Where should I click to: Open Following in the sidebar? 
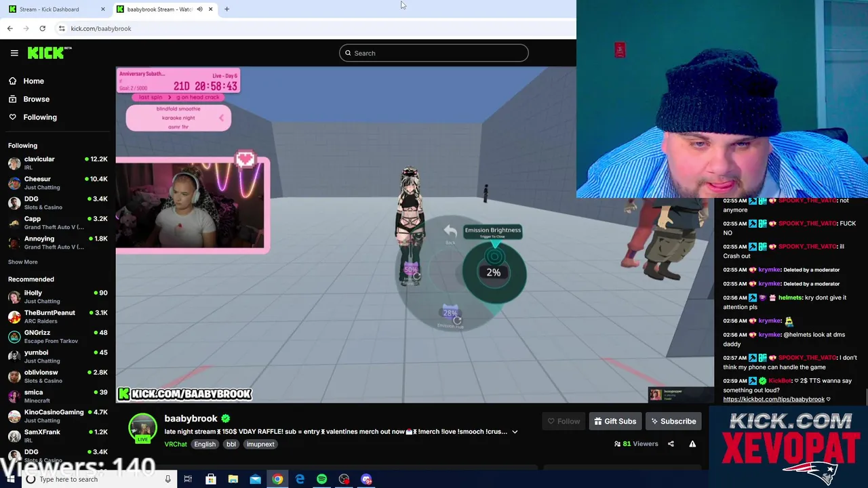coord(39,117)
